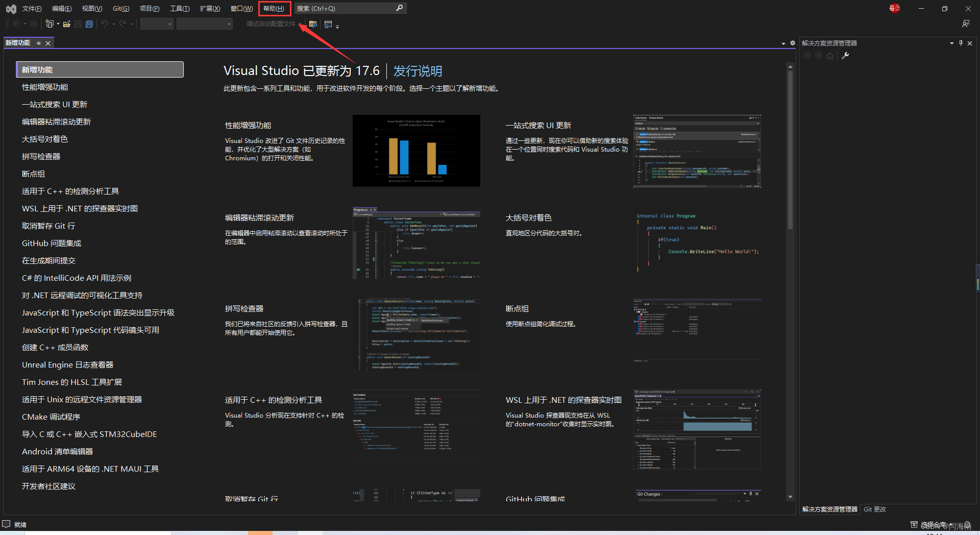
Task: Open the document well gear settings icon
Action: [793, 43]
